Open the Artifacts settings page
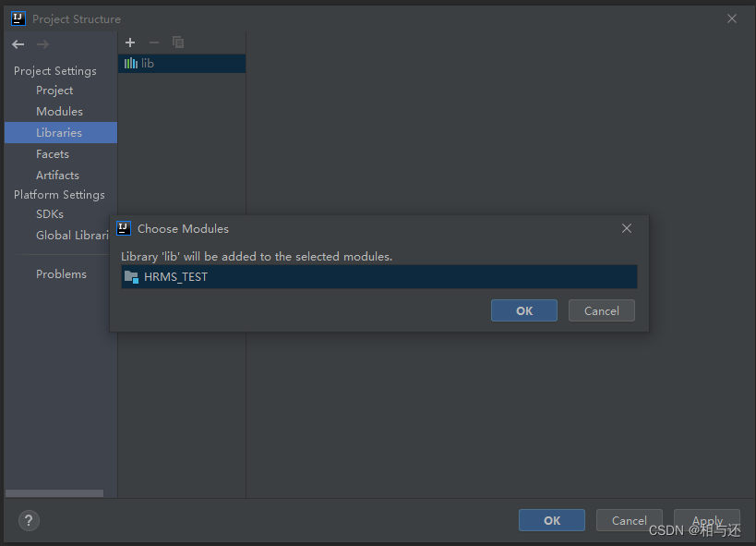The height and width of the screenshot is (546, 756). tap(57, 176)
